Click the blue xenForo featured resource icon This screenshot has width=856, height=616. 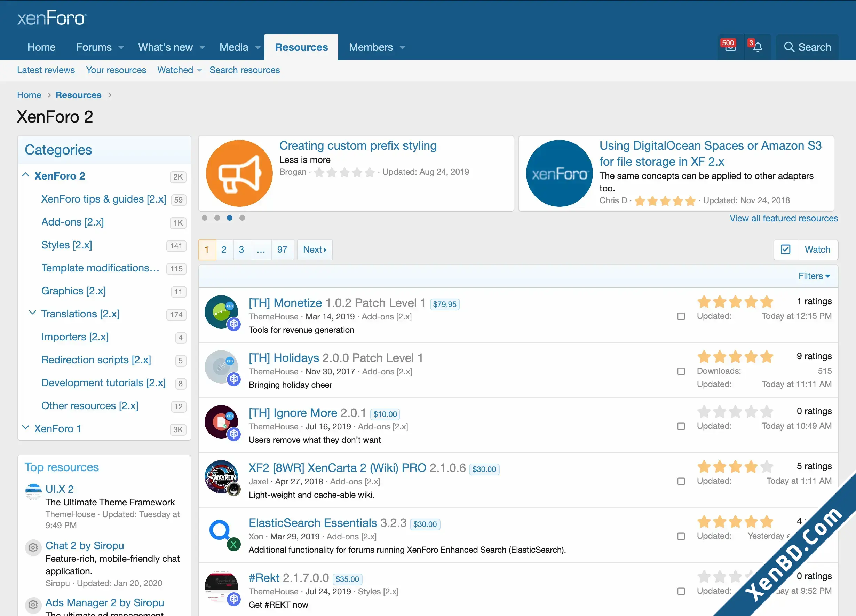tap(559, 173)
